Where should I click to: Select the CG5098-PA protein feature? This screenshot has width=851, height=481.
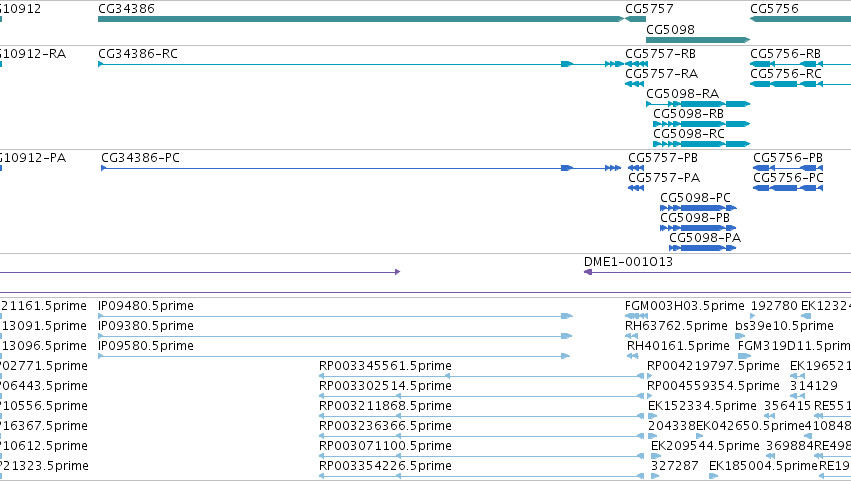(x=703, y=248)
